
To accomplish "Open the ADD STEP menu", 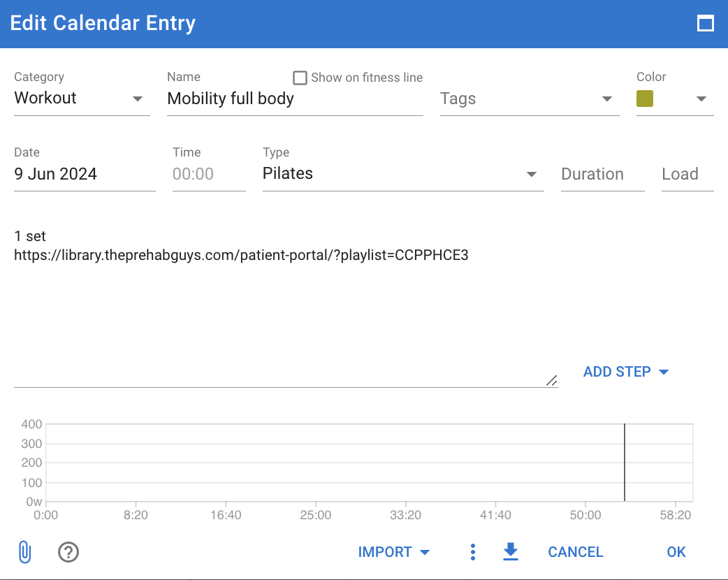I will (625, 372).
